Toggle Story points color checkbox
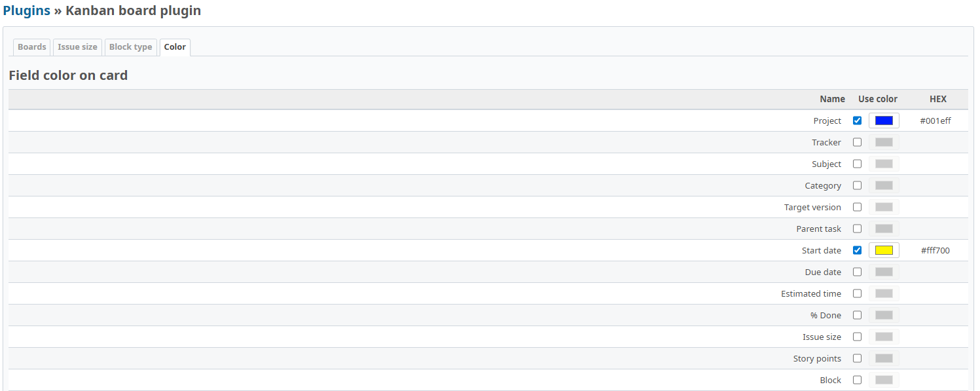The width and height of the screenshot is (980, 391). (x=857, y=358)
